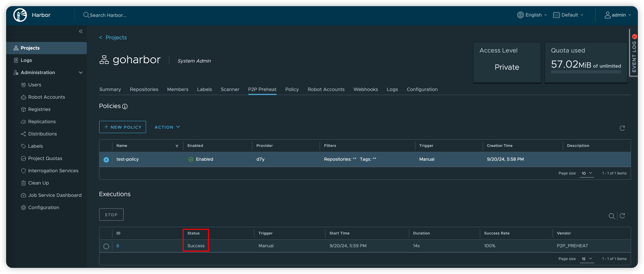Open sidebar Configuration under Administration
The height and width of the screenshot is (274, 644).
(43, 207)
